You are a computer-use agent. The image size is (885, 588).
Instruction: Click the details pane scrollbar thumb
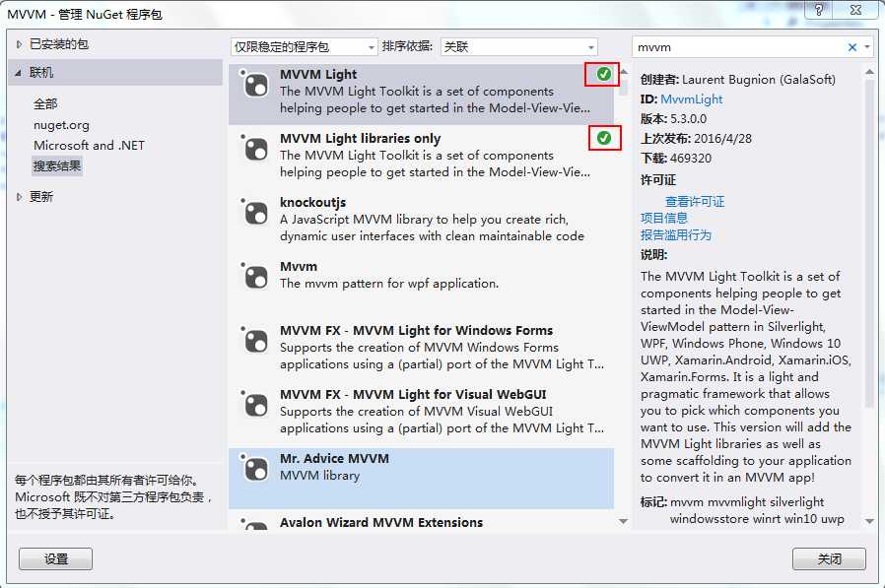click(x=869, y=242)
